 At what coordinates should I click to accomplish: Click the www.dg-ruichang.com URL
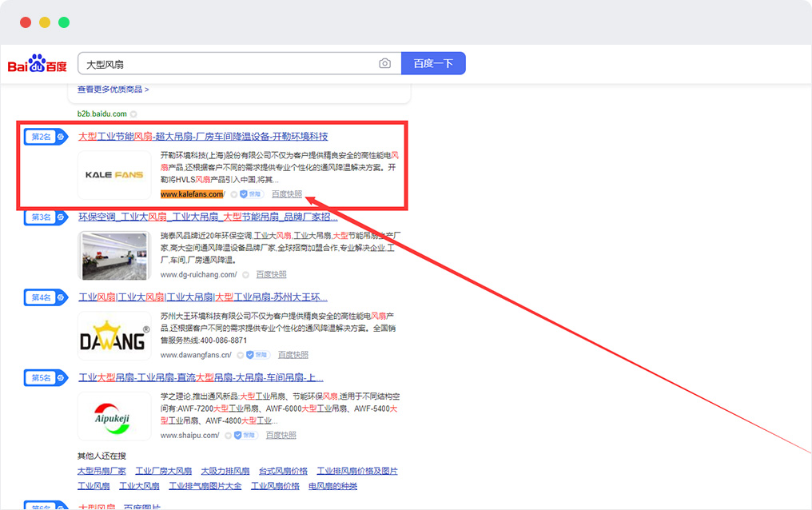pyautogui.click(x=198, y=274)
